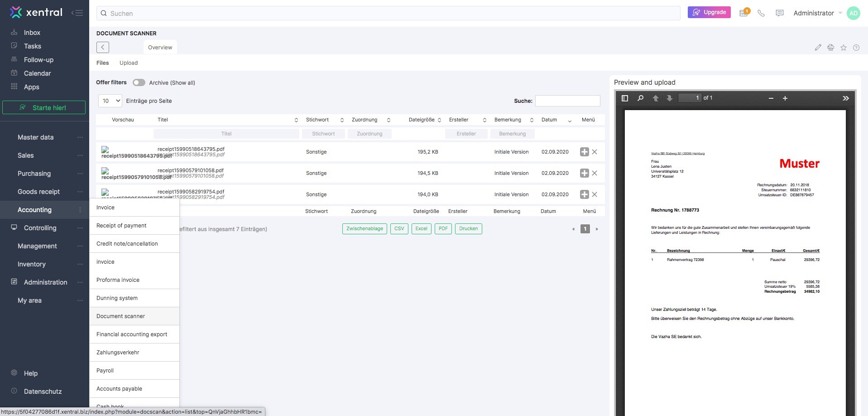Add receipt15990518643795.pdf with plus icon
Image resolution: width=868 pixels, height=416 pixels.
[x=585, y=152]
